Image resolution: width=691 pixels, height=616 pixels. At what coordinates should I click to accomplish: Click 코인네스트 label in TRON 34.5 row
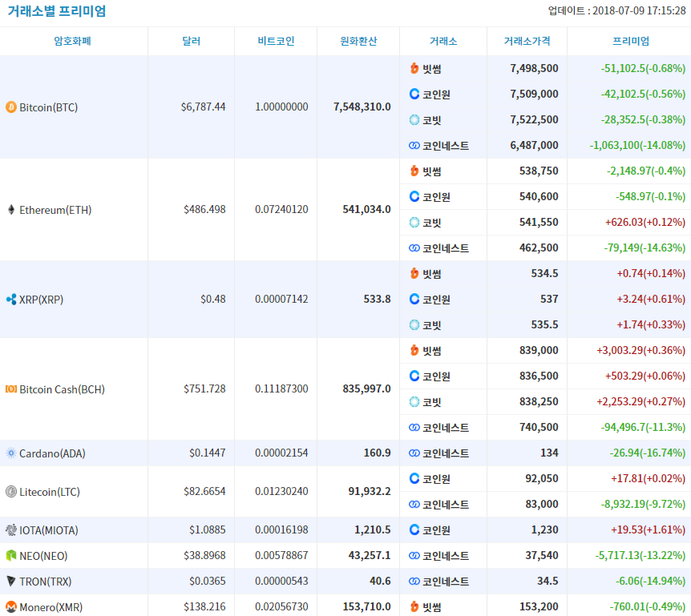tap(446, 582)
